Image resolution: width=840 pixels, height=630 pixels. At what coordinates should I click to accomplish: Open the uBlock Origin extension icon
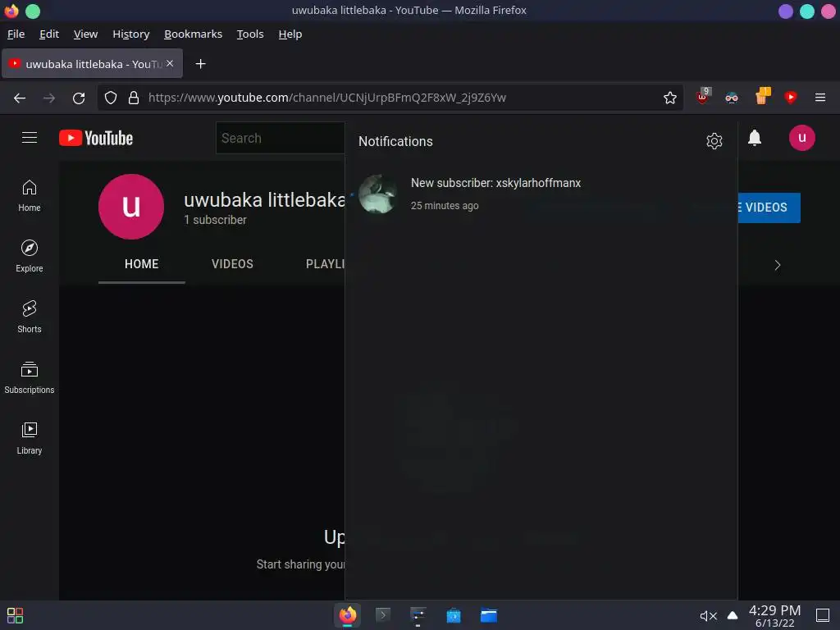[x=703, y=97]
